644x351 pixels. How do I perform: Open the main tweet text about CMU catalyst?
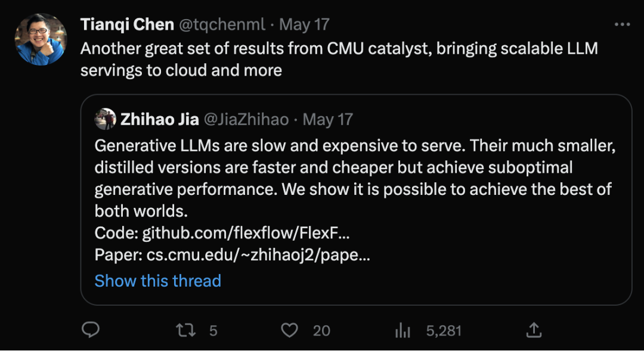point(339,60)
